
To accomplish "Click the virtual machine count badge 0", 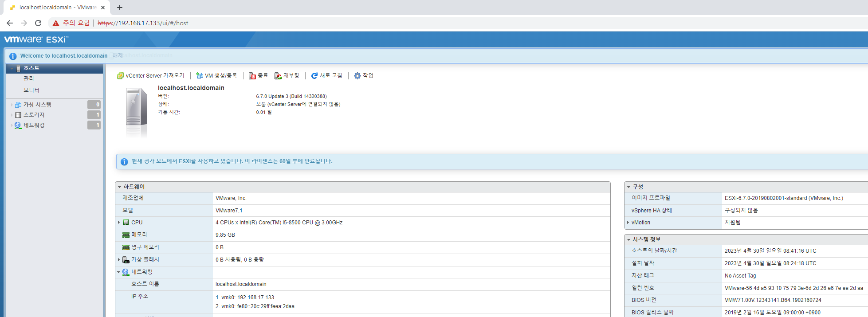I will pos(94,105).
